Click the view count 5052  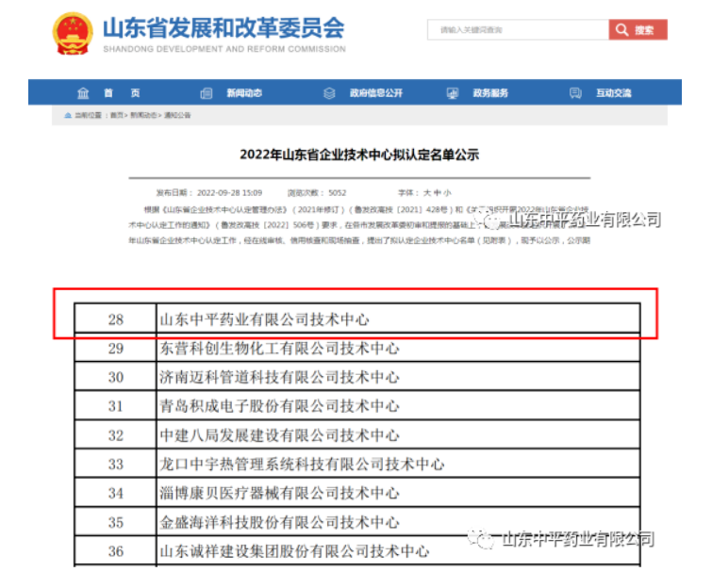pyautogui.click(x=337, y=193)
